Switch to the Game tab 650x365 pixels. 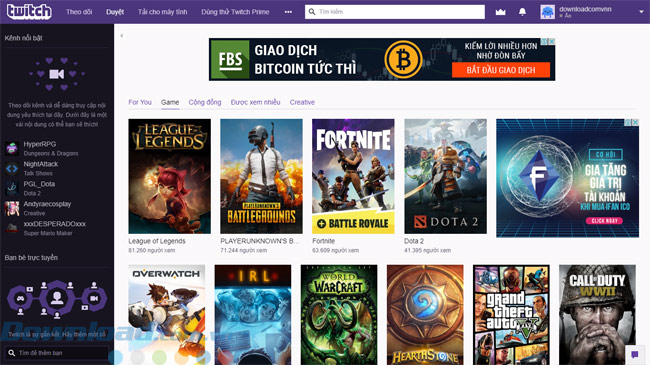170,102
